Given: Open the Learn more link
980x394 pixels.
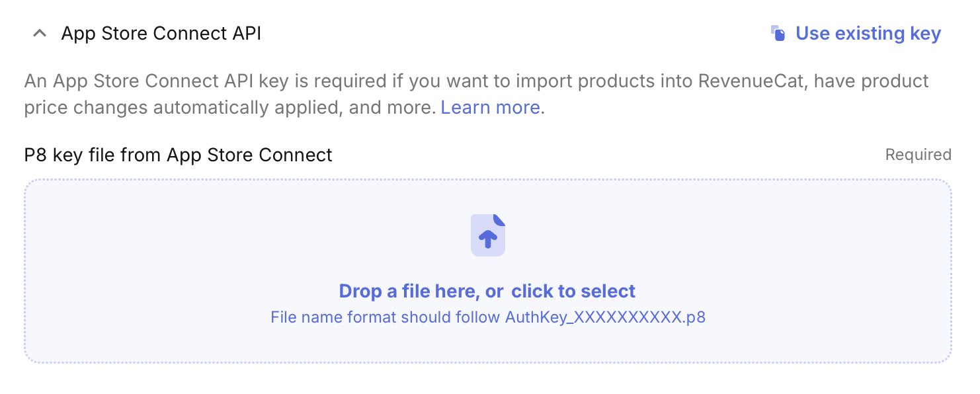Looking at the screenshot, I should coord(489,107).
